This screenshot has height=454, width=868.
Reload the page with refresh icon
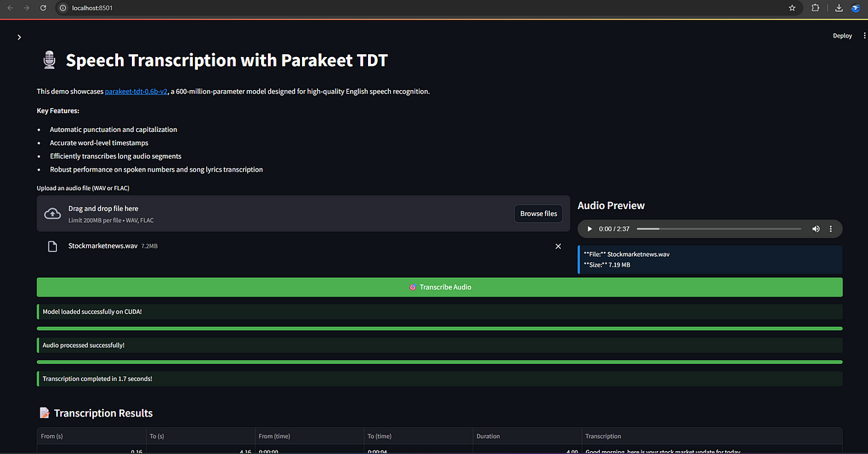pos(43,8)
